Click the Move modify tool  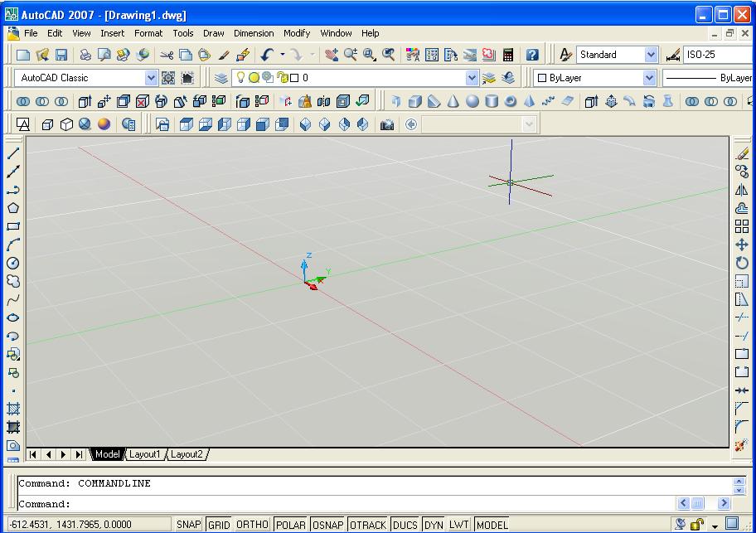click(x=742, y=245)
